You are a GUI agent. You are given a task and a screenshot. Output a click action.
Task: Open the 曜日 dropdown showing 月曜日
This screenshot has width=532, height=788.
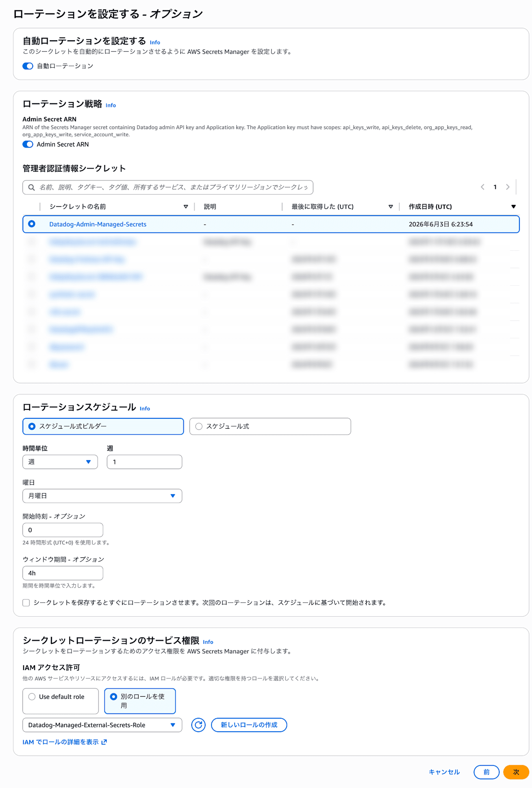[x=102, y=496]
